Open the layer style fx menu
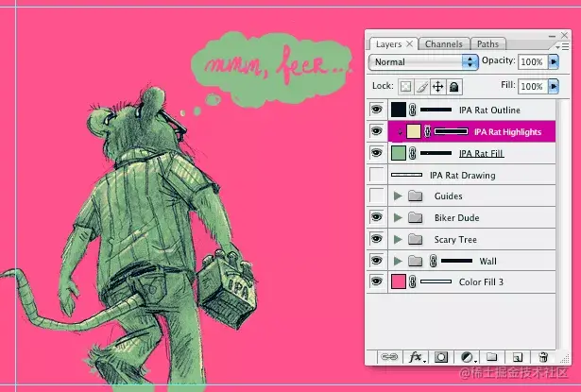The width and height of the screenshot is (581, 392). pos(417,357)
